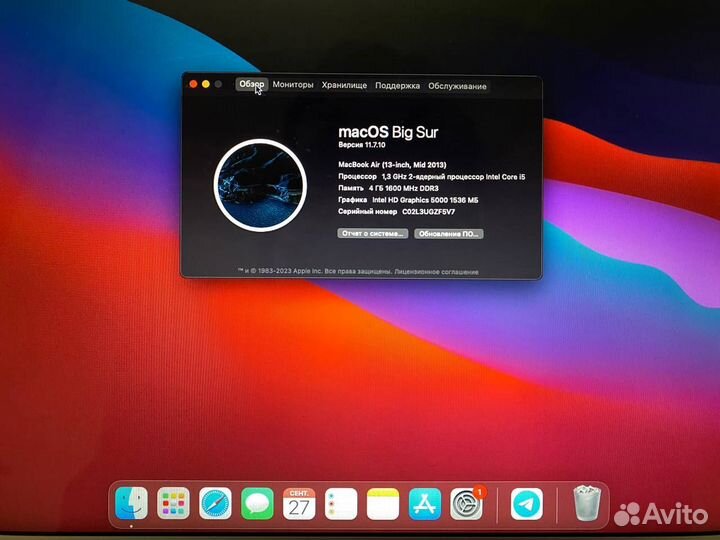
Task: Open the Trash in the Dock
Action: [587, 503]
